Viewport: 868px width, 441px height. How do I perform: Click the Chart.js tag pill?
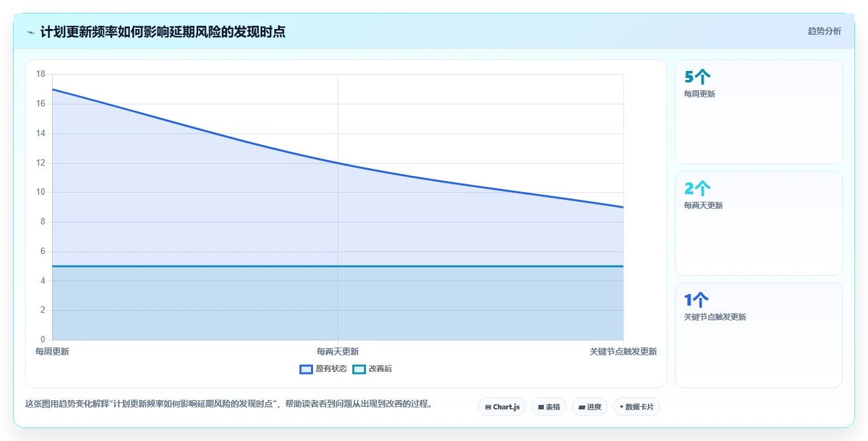coord(502,407)
